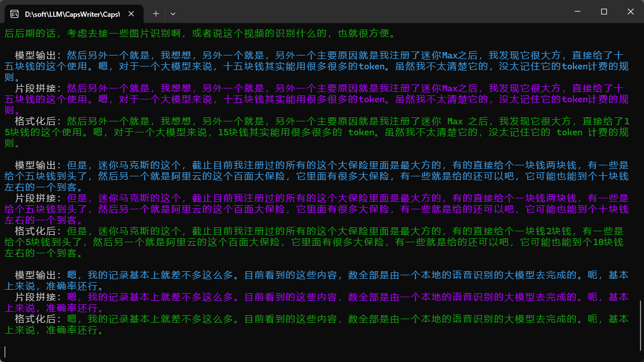Click the 格式化后 label before 但是，迷你马克斯

38,231
